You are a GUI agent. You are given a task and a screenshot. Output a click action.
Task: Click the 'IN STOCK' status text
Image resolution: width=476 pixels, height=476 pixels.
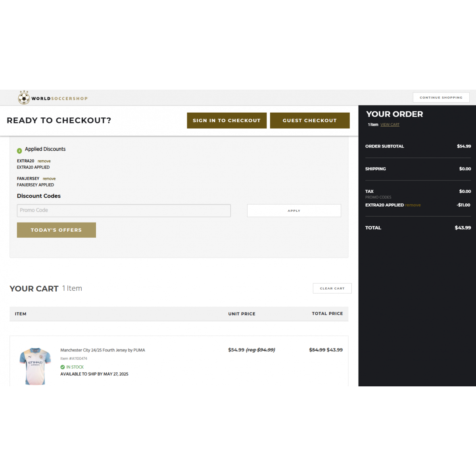click(75, 367)
